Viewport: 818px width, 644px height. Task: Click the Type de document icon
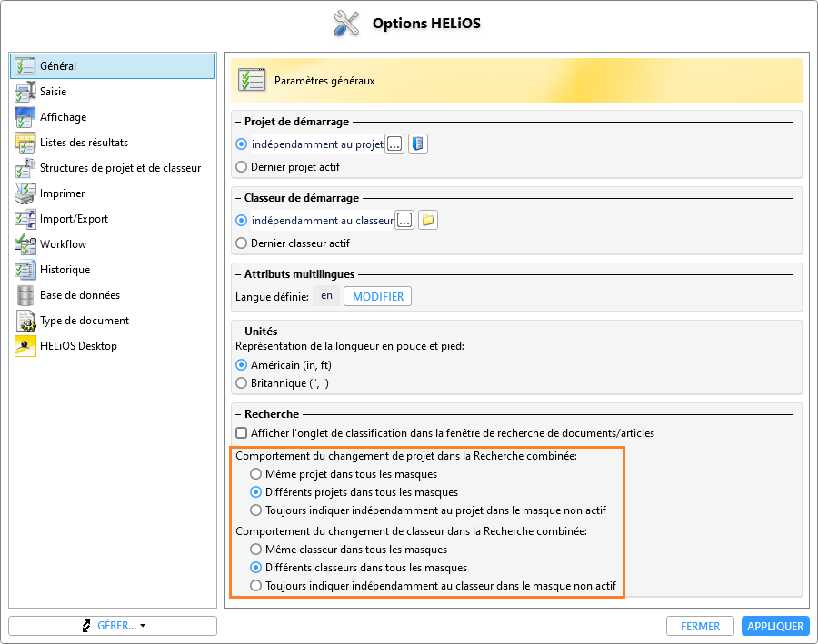point(25,321)
